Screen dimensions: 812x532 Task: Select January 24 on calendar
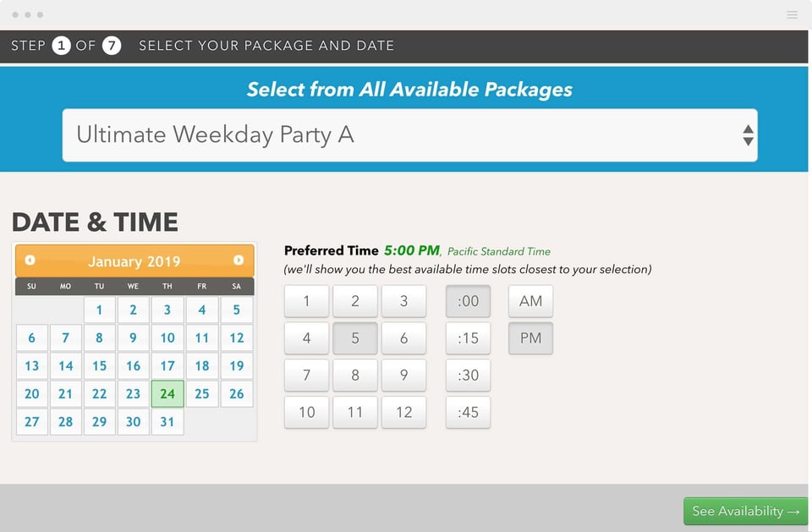(x=167, y=393)
